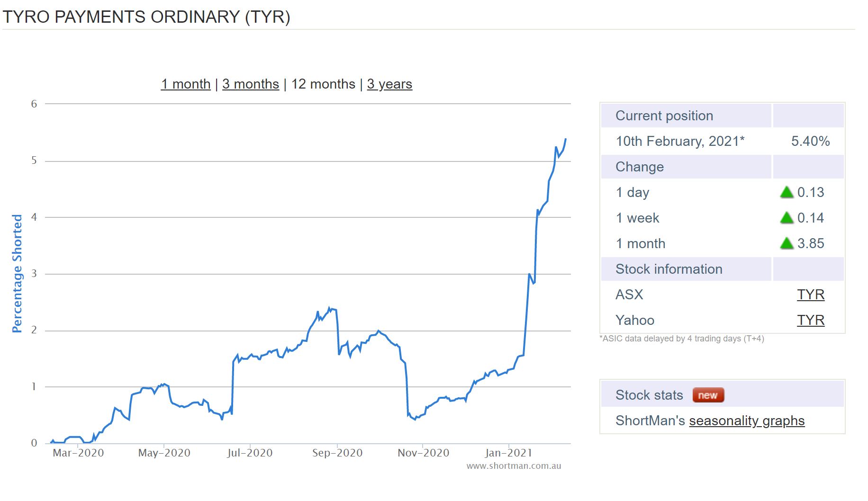Viewport: 868px width, 501px height.
Task: Open the Yahoo TYR link
Action: point(811,320)
